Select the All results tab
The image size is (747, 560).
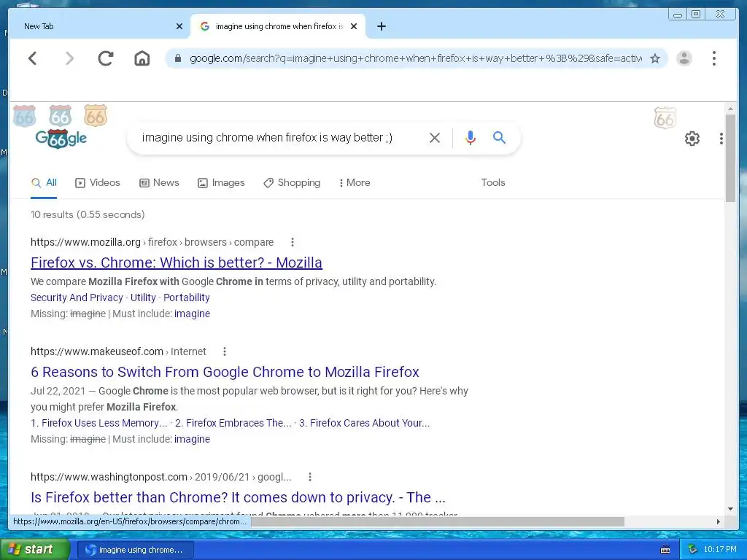coord(44,183)
